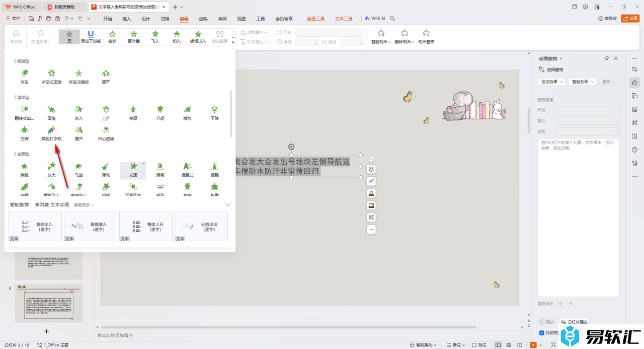Viewport: 644px width, 349px height.
Task: Open the 放映 ribbon tab
Action: tap(203, 19)
